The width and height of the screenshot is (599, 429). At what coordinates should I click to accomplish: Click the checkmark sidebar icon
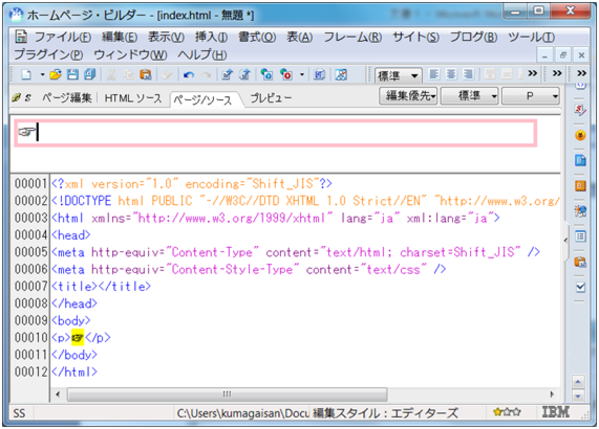pyautogui.click(x=580, y=287)
